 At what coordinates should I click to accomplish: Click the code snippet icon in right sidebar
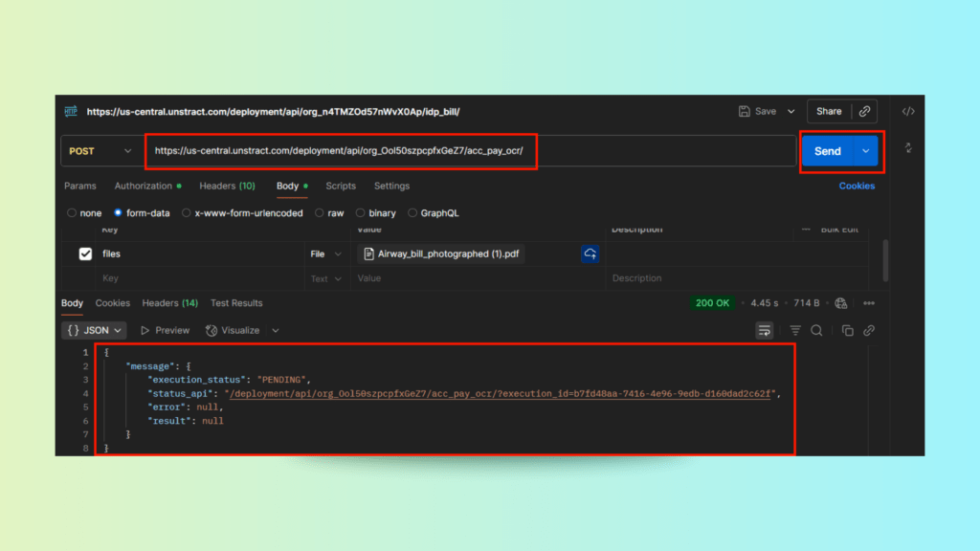[x=907, y=111]
